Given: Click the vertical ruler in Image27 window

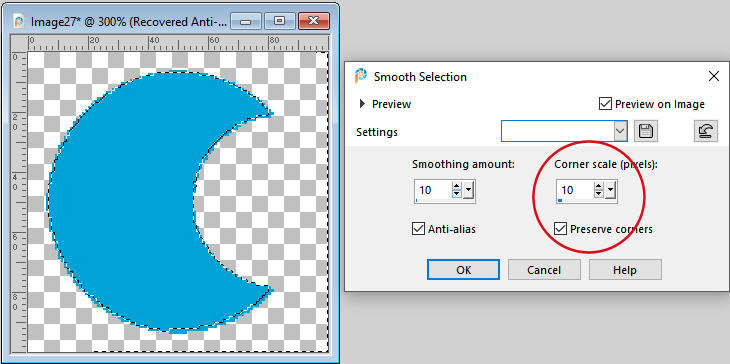Looking at the screenshot, I should coord(19,201).
